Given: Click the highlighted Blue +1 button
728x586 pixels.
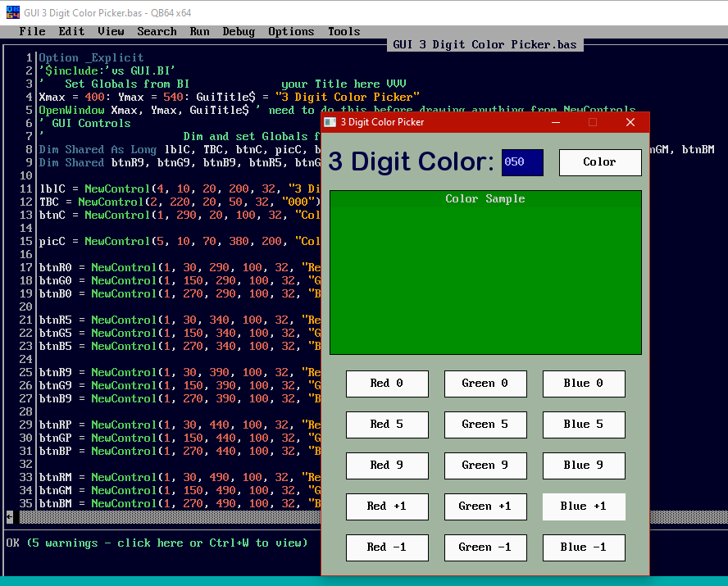Looking at the screenshot, I should pyautogui.click(x=584, y=507).
